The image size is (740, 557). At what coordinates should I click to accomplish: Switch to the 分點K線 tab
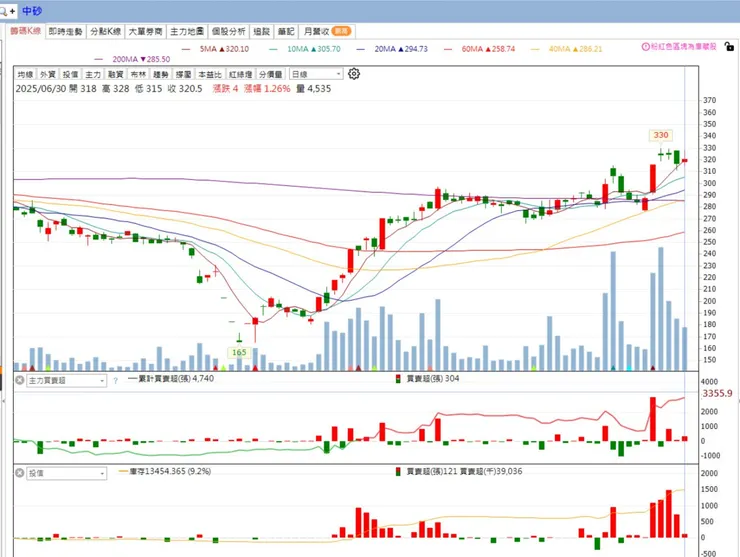[106, 31]
